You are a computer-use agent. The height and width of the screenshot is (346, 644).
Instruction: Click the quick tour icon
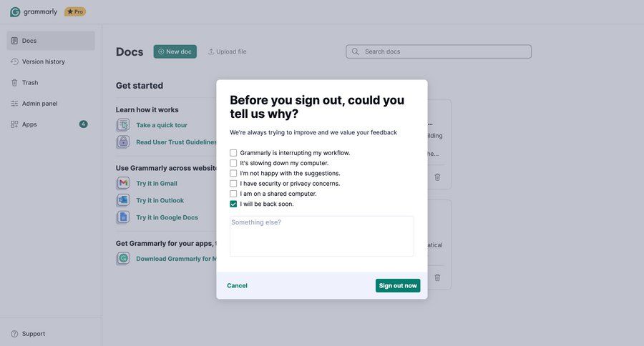pos(123,125)
